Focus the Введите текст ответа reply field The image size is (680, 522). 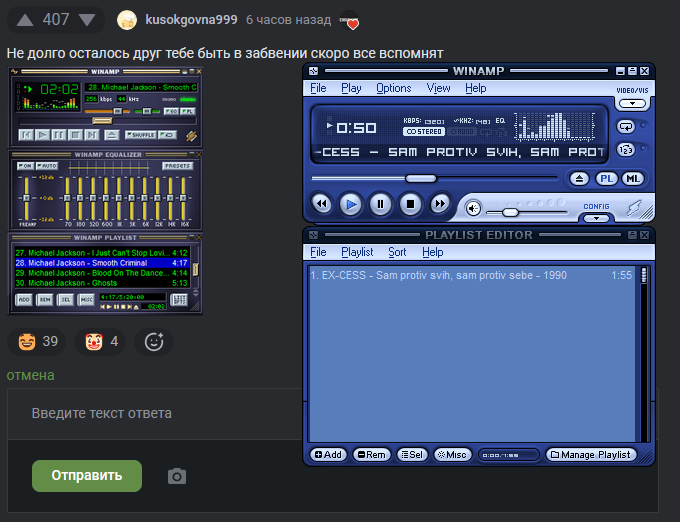tap(156, 414)
